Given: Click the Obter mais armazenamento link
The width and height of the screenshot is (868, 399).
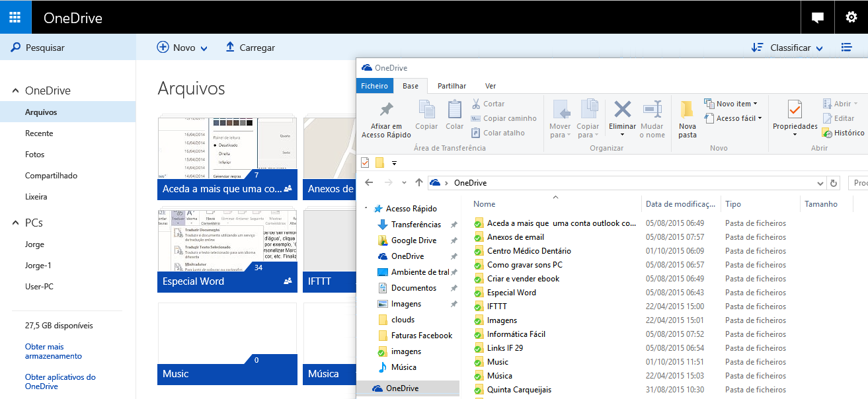Looking at the screenshot, I should 54,351.
